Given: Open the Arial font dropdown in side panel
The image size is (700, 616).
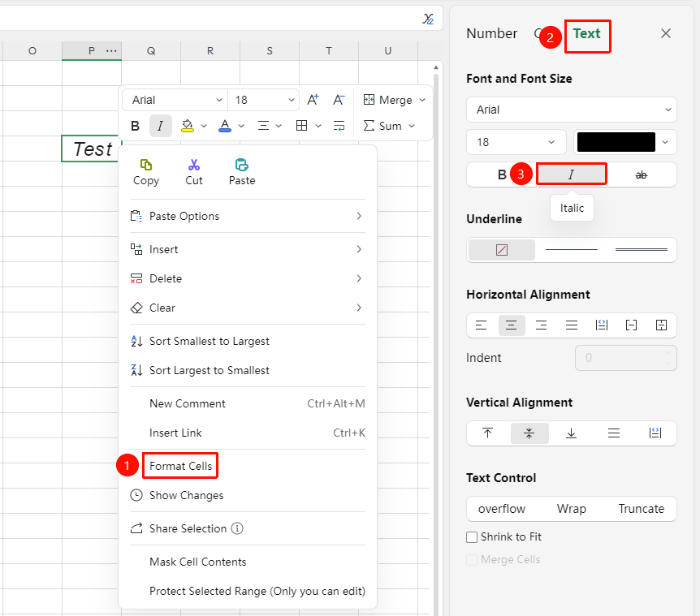Looking at the screenshot, I should [x=572, y=110].
